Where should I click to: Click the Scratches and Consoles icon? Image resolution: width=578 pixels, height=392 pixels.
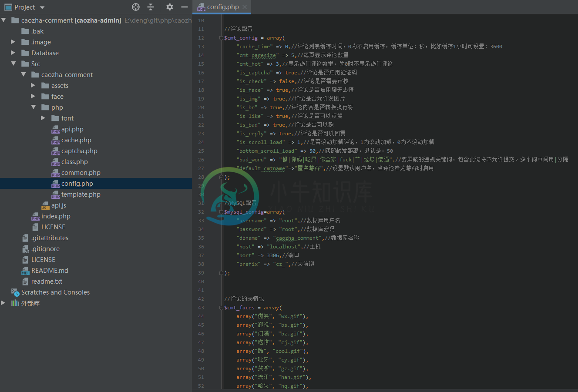point(15,292)
